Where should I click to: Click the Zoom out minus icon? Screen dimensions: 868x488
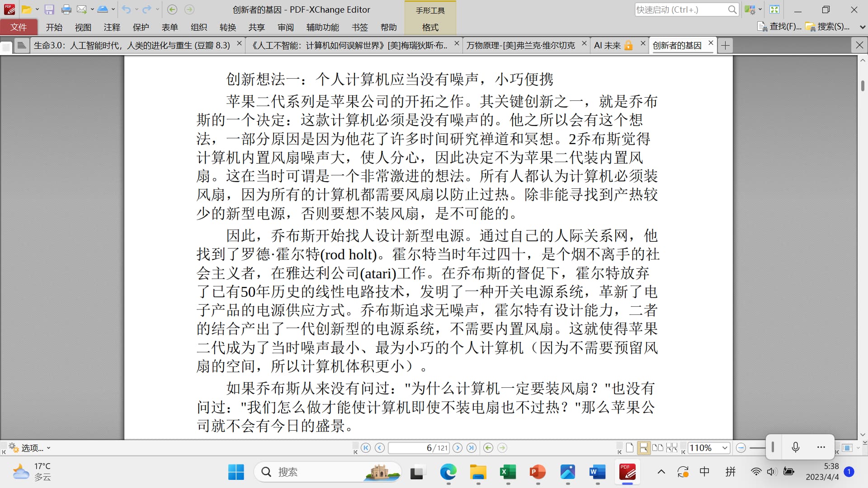741,448
